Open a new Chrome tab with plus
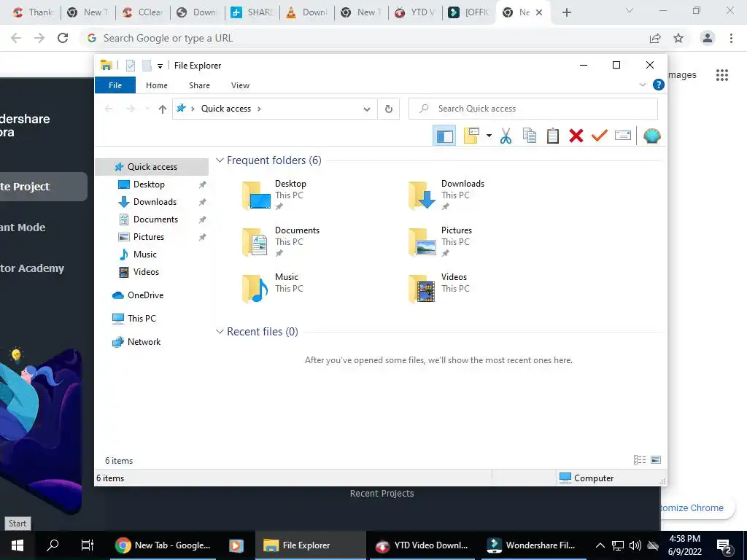 [x=566, y=12]
